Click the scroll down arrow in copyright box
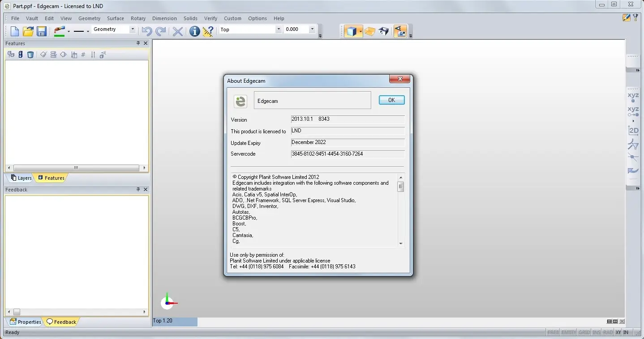This screenshot has width=644, height=339. [x=401, y=244]
